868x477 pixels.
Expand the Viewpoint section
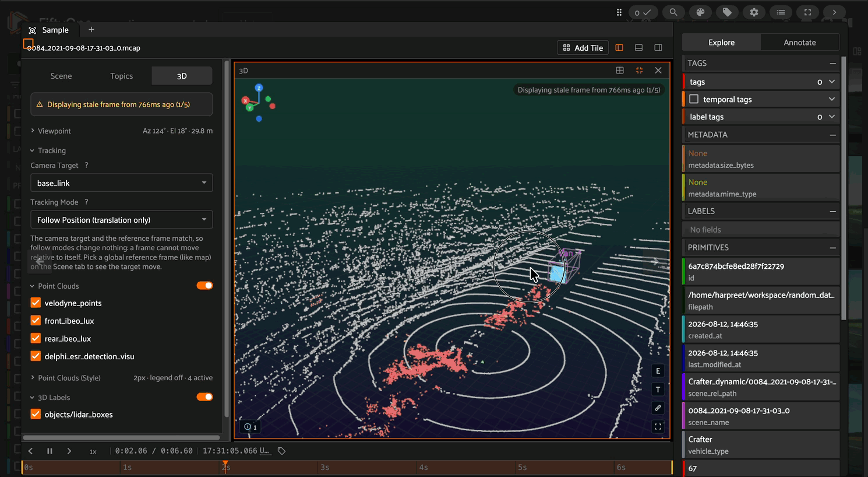(x=121, y=131)
